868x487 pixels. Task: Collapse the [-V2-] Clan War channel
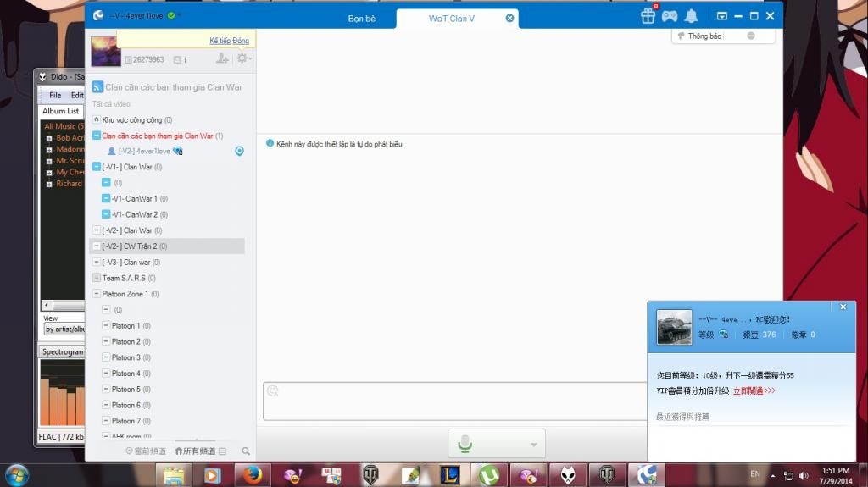click(x=97, y=230)
